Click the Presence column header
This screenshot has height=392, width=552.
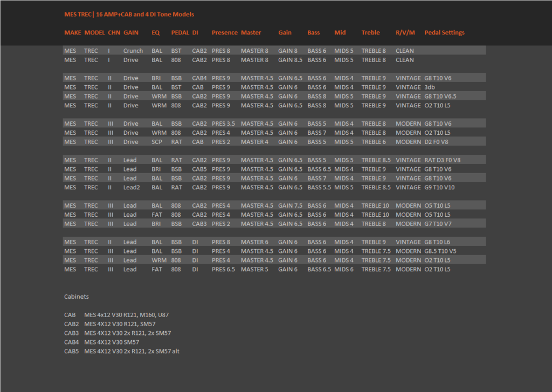(x=225, y=32)
